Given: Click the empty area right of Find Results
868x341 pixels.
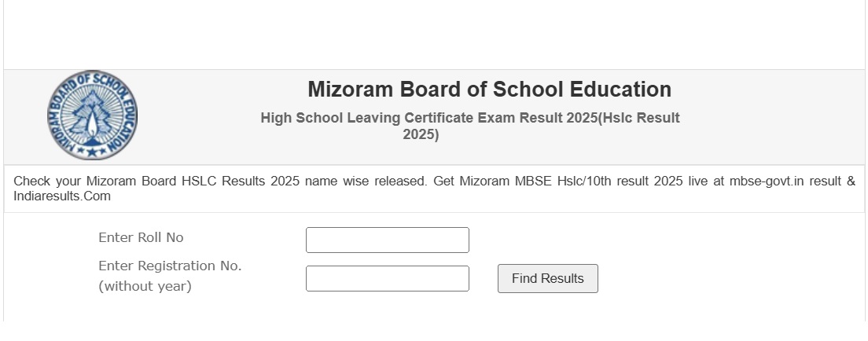Looking at the screenshot, I should click(723, 279).
